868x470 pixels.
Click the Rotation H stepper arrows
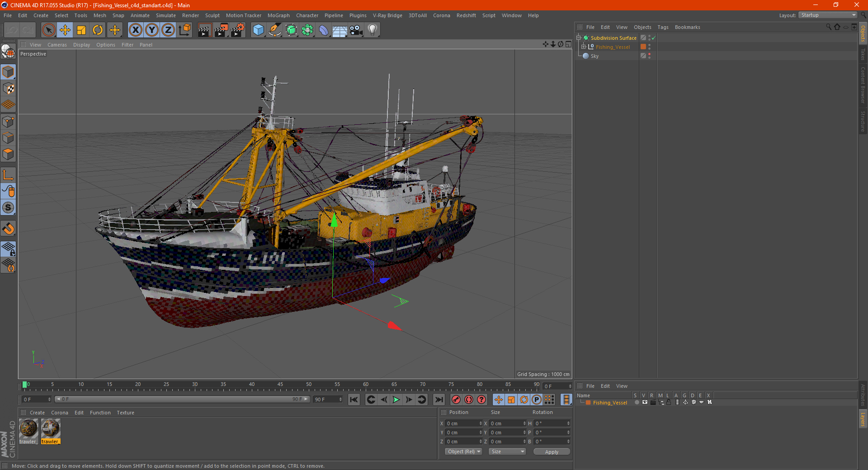(568, 423)
